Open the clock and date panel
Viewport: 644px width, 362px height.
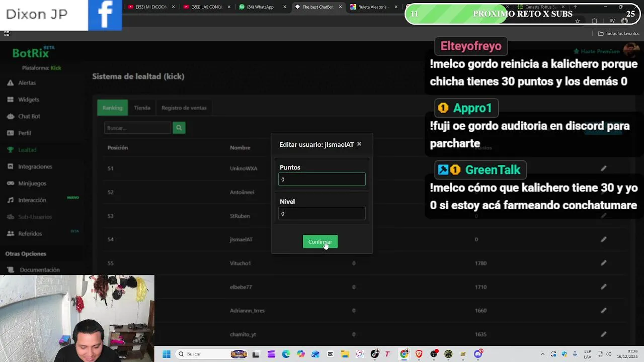(x=627, y=354)
